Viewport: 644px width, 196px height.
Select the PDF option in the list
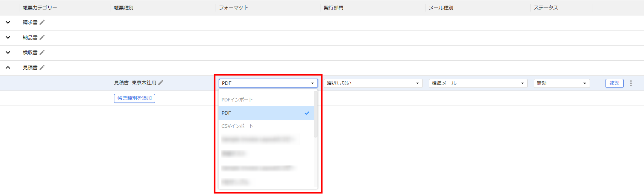pyautogui.click(x=264, y=113)
